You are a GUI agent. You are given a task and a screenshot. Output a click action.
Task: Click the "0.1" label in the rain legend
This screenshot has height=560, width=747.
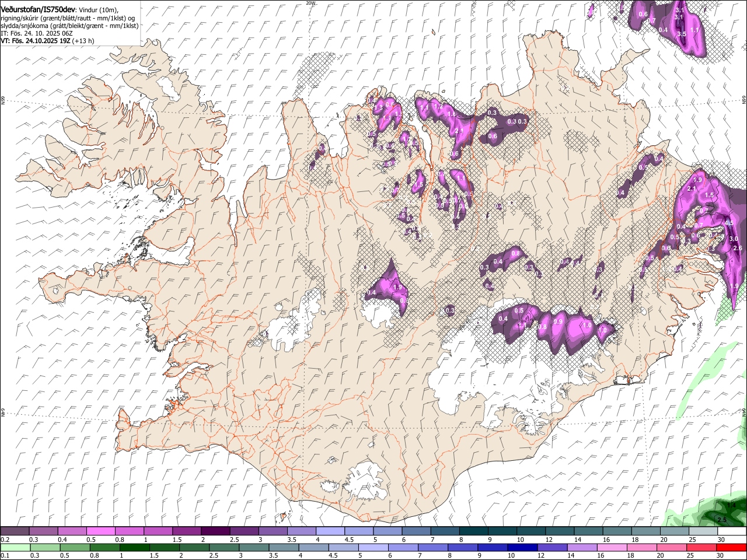point(5,555)
